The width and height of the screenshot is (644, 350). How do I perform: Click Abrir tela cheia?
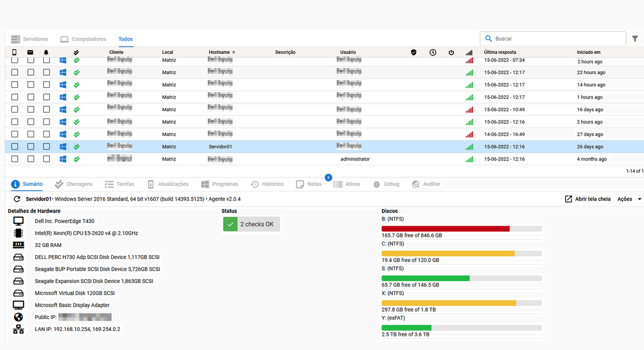coord(587,199)
